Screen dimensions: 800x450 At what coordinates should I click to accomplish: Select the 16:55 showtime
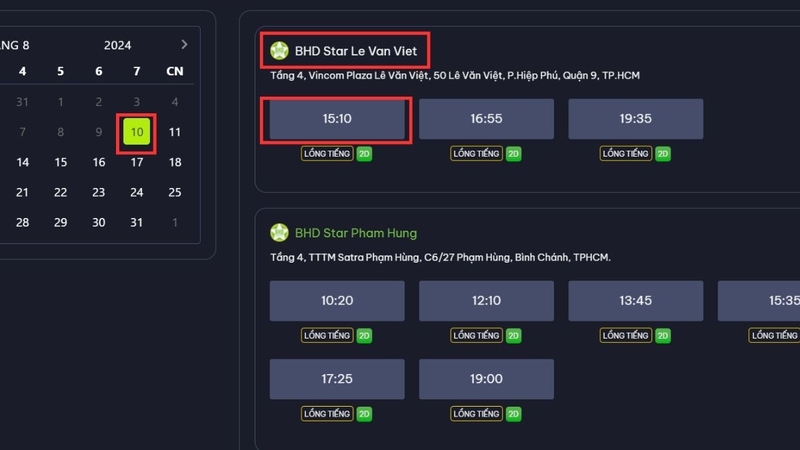pyautogui.click(x=486, y=119)
